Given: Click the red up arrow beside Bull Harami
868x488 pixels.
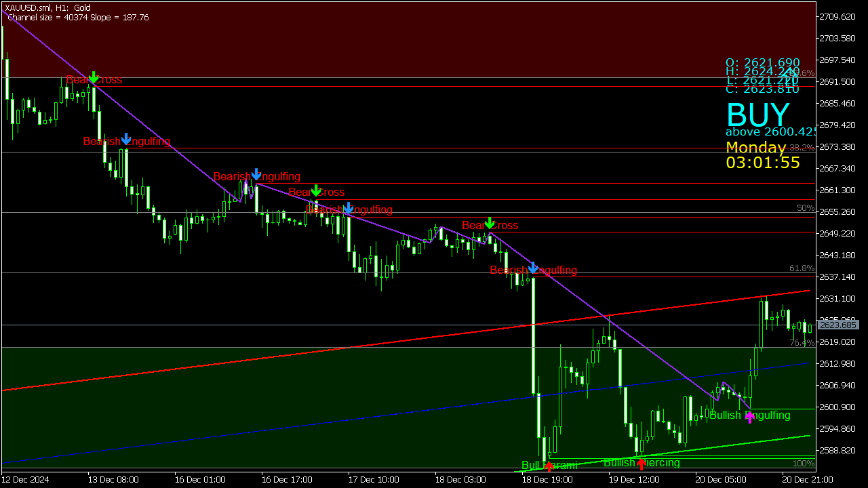Looking at the screenshot, I should point(549,466).
